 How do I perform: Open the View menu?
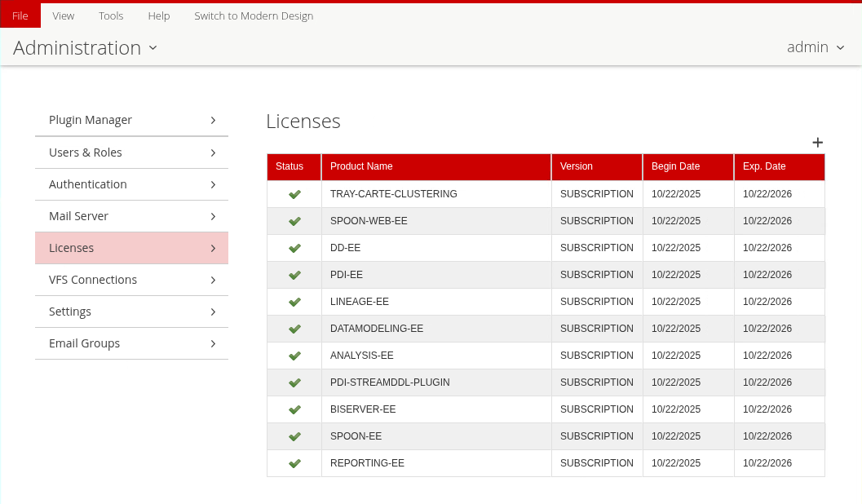tap(64, 15)
